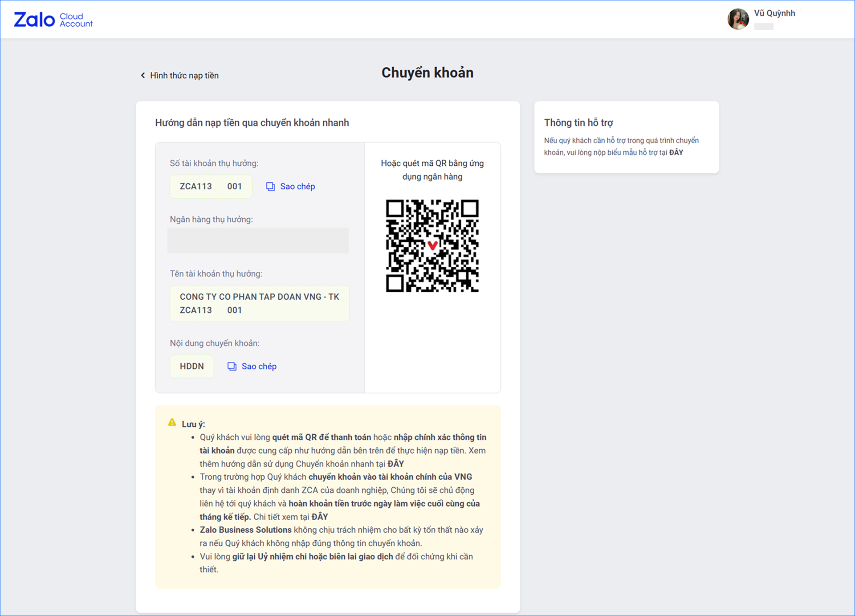Click the Vũ Quỳnhh username text
The width and height of the screenshot is (855, 616).
click(774, 13)
